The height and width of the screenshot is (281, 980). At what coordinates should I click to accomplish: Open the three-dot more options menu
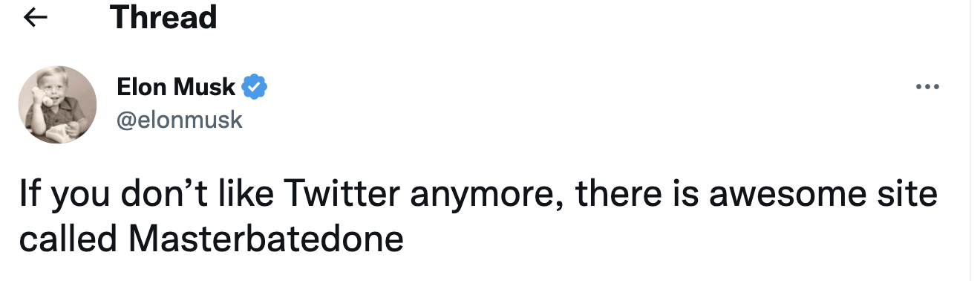pos(928,87)
